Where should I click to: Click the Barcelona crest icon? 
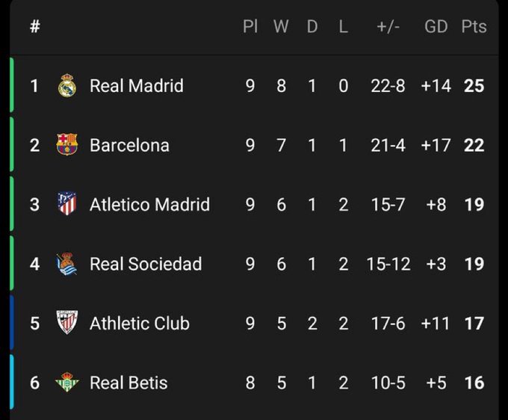pyautogui.click(x=67, y=144)
